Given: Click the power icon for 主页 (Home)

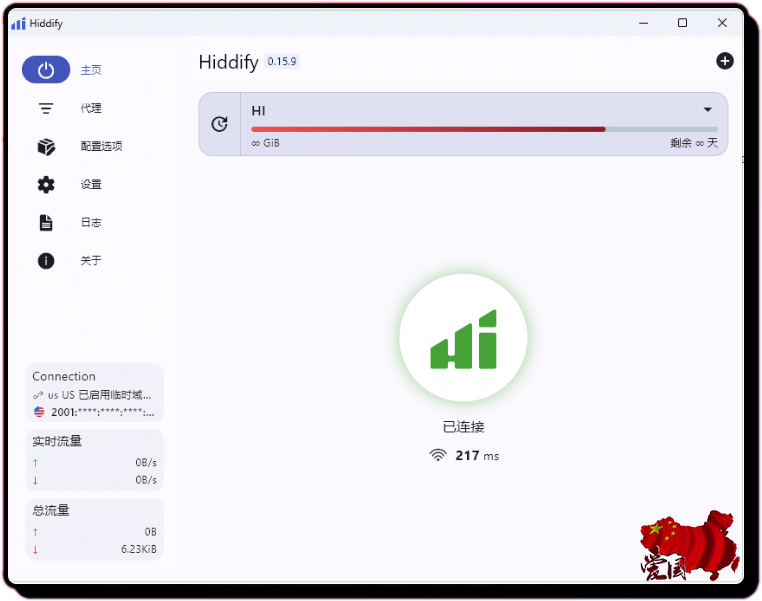Looking at the screenshot, I should [46, 70].
